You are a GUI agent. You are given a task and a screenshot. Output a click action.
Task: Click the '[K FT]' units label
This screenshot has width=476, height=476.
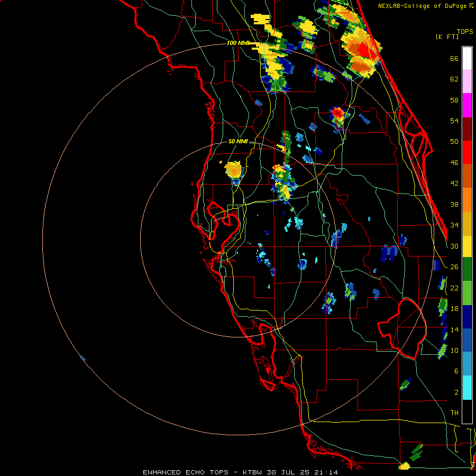tap(447, 36)
